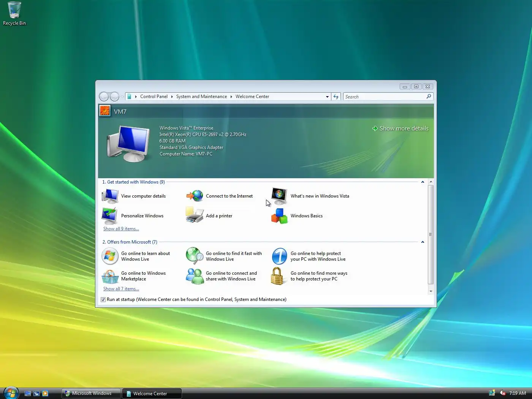Click Welcome Center breadcrumb
532x399 pixels.
point(252,97)
